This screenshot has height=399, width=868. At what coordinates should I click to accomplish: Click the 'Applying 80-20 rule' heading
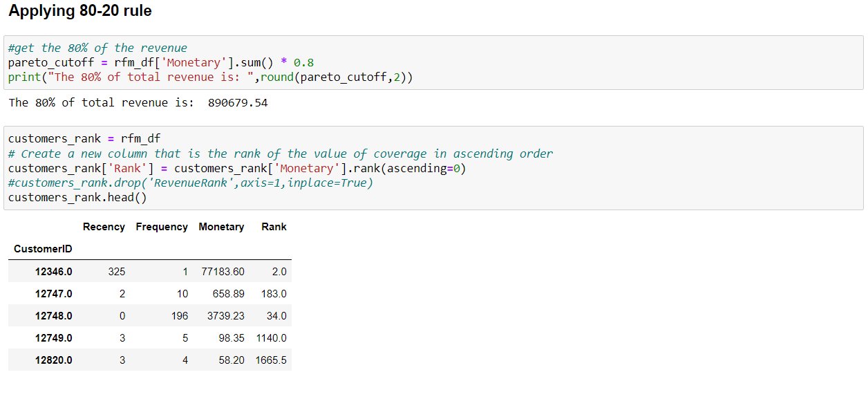[78, 11]
